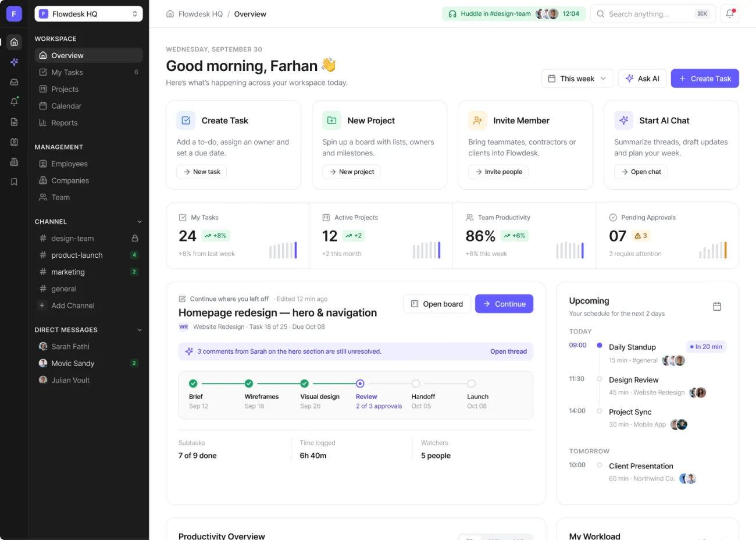Screen dimensions: 756x540
Task: Open the Flowdesk HQ workspace switcher
Action: point(88,14)
